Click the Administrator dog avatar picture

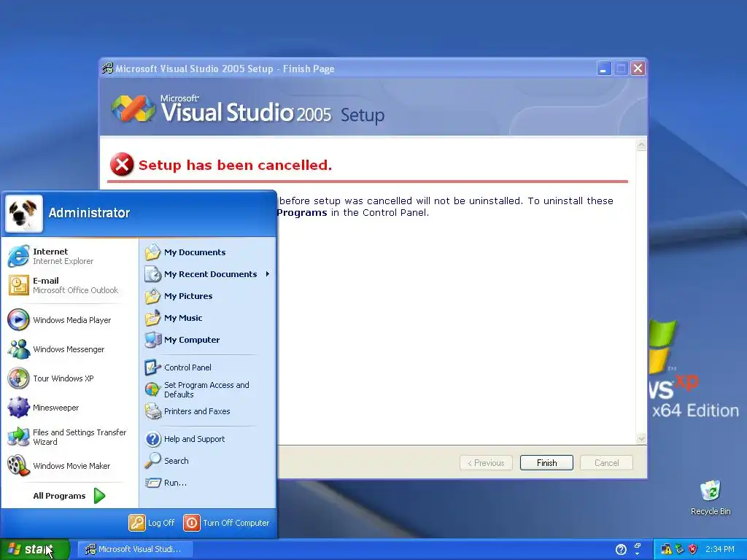(24, 214)
